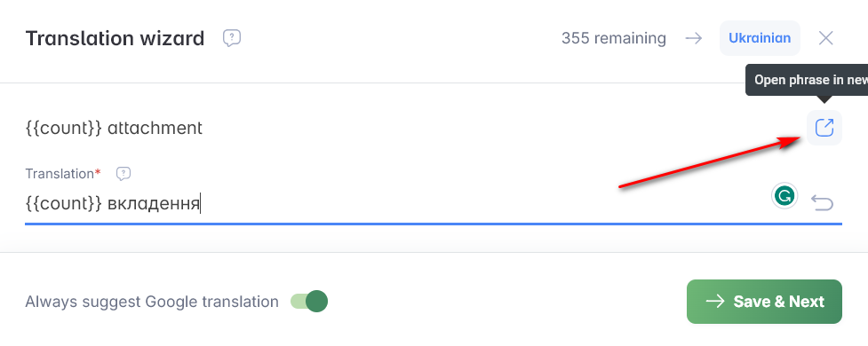868x346 pixels.
Task: Click the red required asterisk marker
Action: click(x=98, y=172)
